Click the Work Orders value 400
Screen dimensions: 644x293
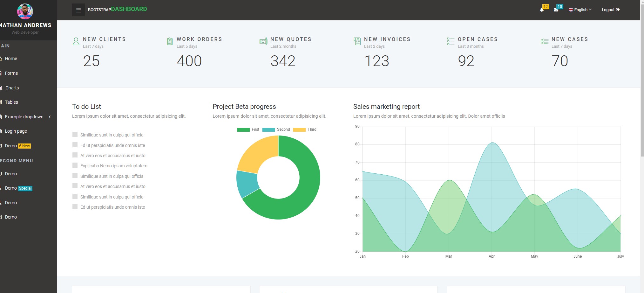coord(189,61)
